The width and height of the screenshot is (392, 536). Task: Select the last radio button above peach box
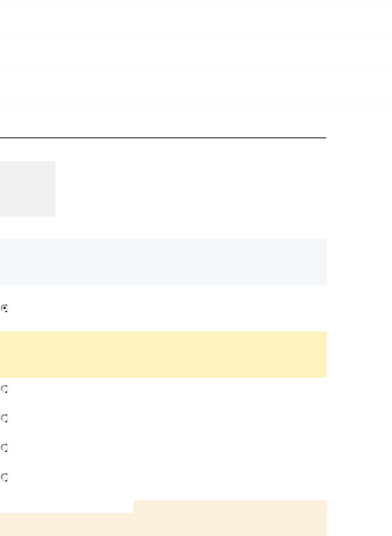[x=5, y=477]
